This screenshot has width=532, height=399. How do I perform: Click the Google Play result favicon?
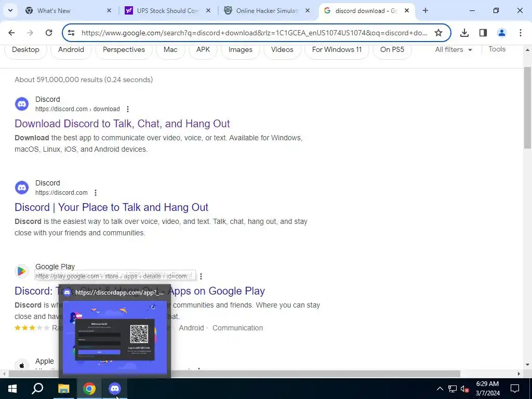coord(22,271)
